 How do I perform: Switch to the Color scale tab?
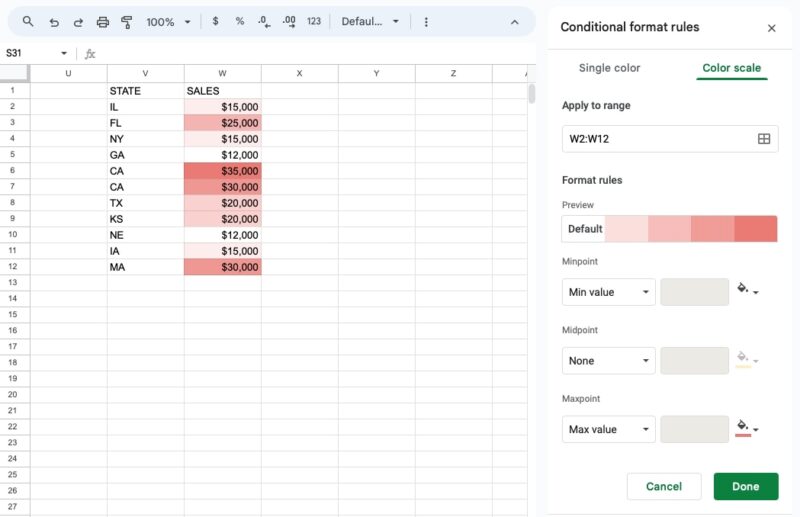[x=731, y=68]
